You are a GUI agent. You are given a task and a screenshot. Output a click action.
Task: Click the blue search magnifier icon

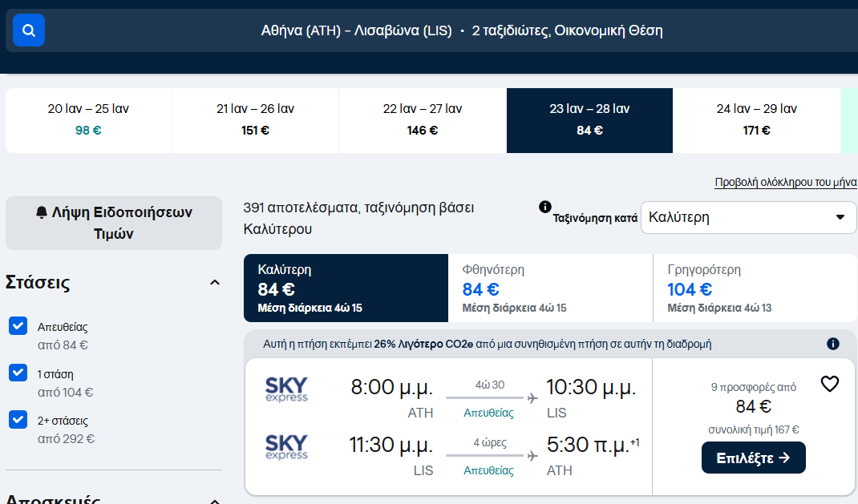(28, 30)
